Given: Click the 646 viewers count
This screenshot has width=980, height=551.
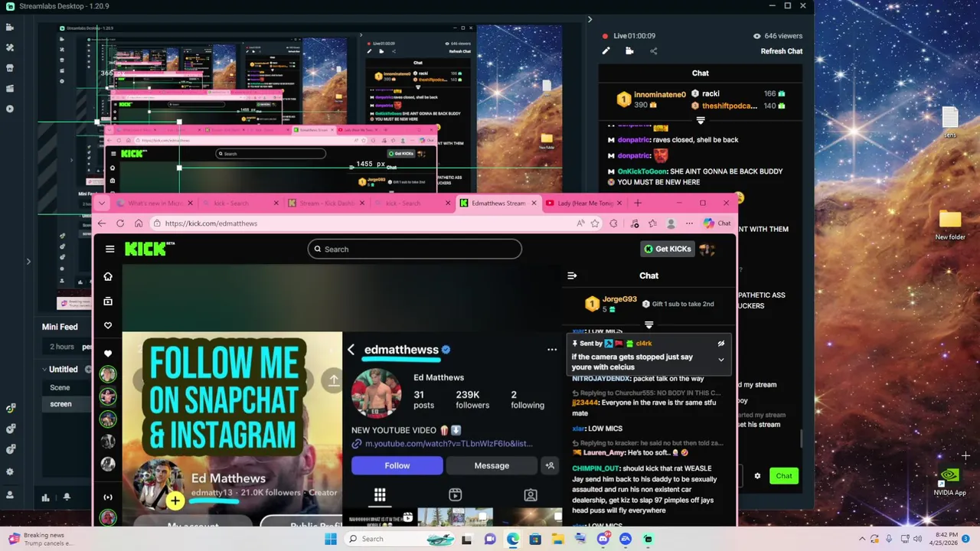Looking at the screenshot, I should click(x=778, y=36).
